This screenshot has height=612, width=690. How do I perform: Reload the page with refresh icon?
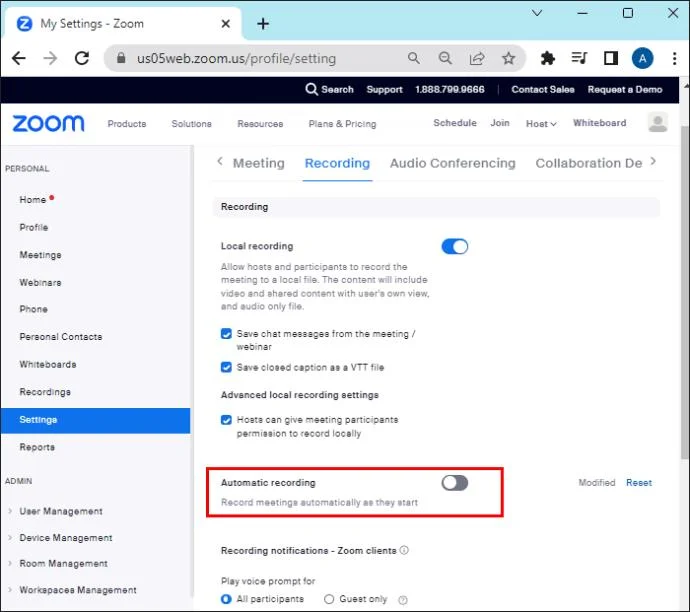[82, 58]
